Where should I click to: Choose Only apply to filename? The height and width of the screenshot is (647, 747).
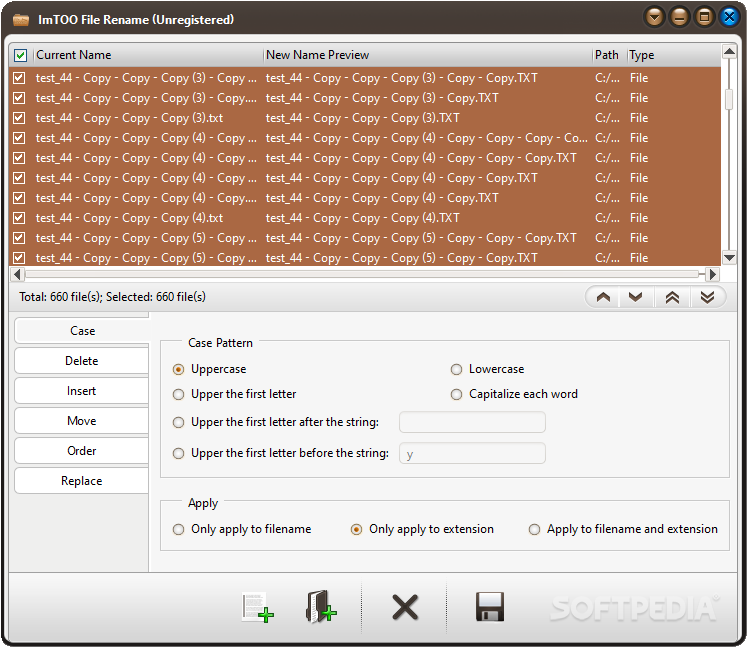pos(178,529)
